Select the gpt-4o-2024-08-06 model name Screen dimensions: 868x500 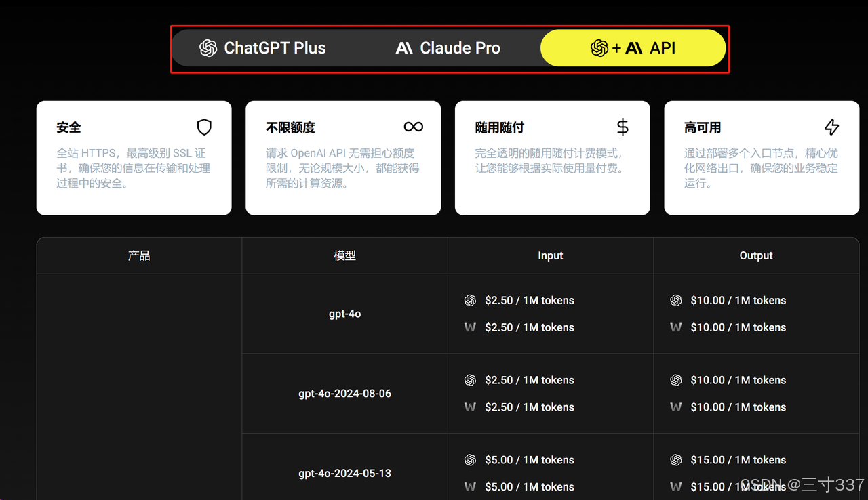[x=344, y=394]
